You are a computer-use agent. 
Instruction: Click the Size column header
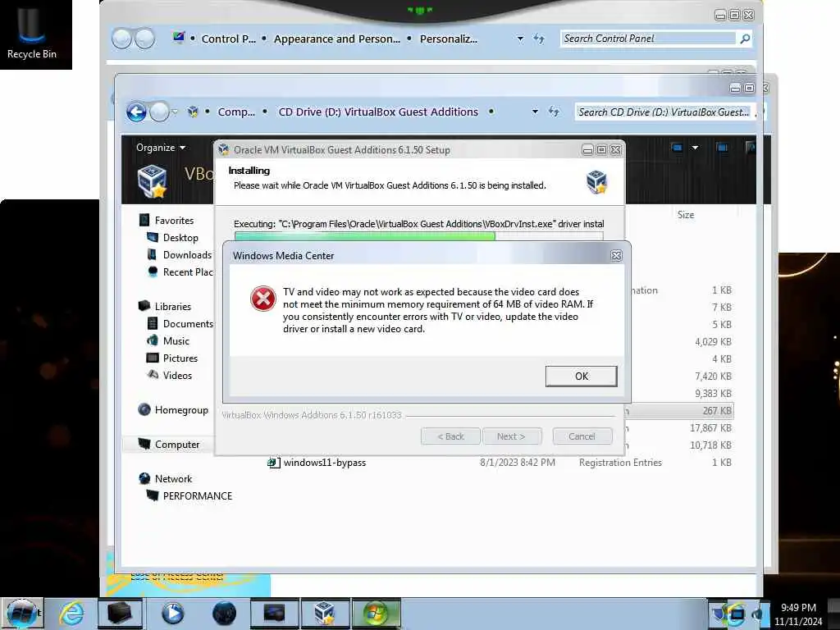click(685, 215)
